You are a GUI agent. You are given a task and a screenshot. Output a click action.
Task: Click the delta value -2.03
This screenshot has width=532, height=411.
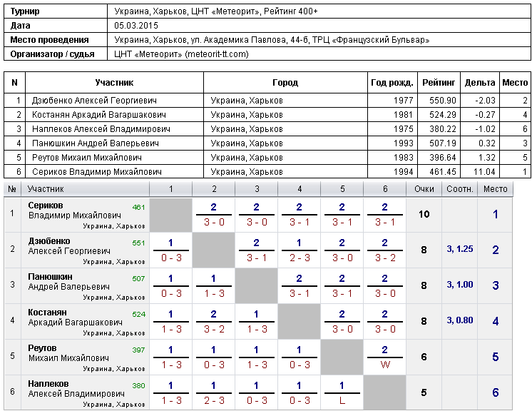point(485,101)
